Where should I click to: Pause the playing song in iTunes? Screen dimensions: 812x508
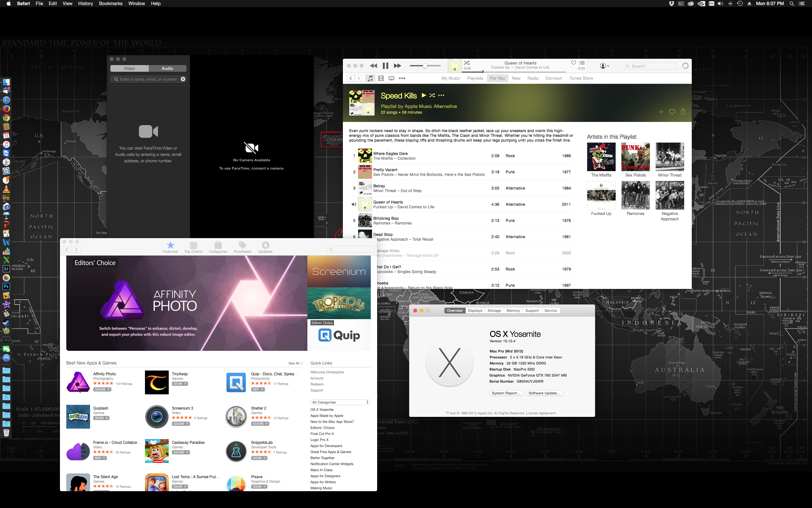point(385,66)
